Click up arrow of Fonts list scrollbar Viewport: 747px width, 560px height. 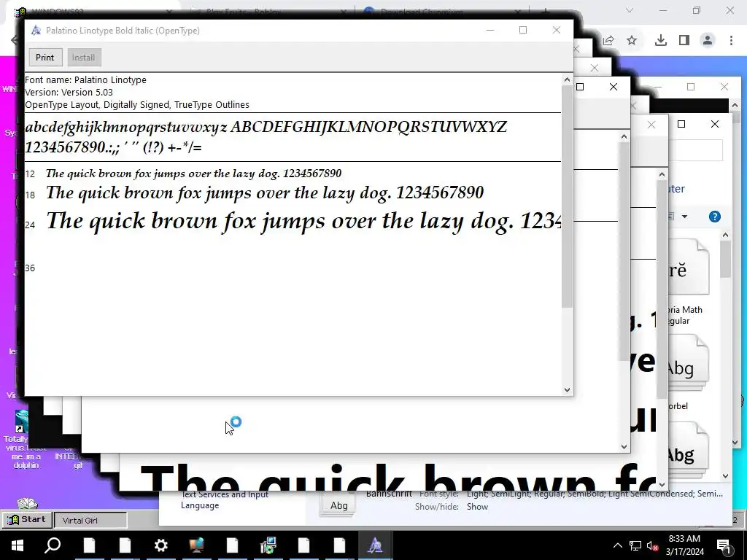(x=725, y=236)
